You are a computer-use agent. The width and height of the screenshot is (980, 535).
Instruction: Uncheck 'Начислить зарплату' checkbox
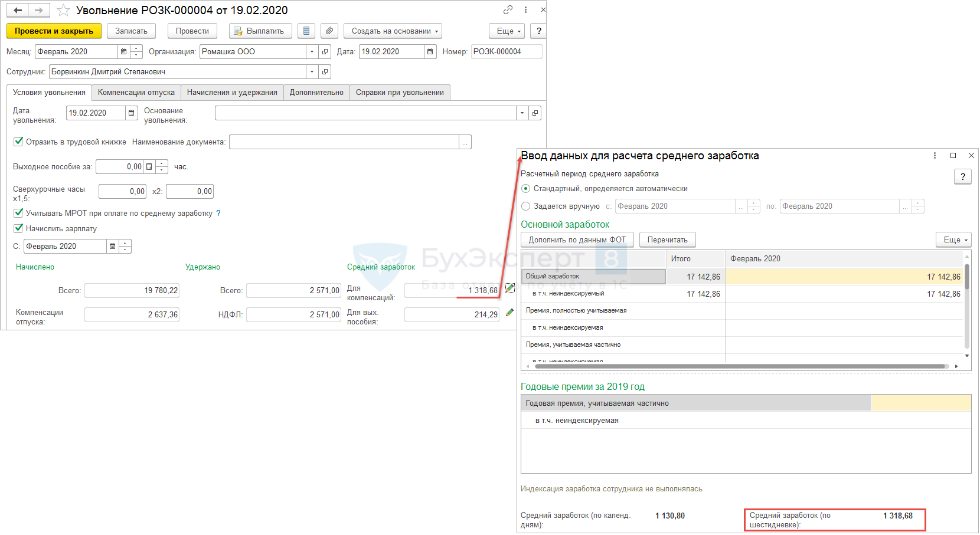coord(18,228)
